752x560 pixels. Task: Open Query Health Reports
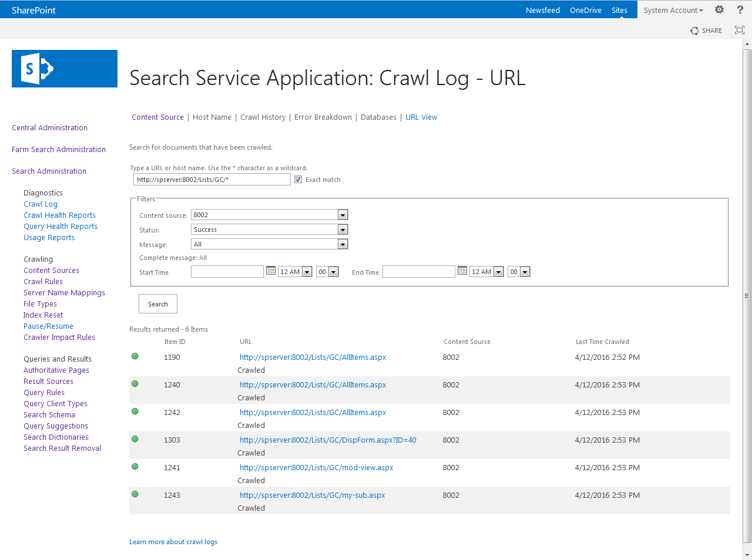(61, 227)
